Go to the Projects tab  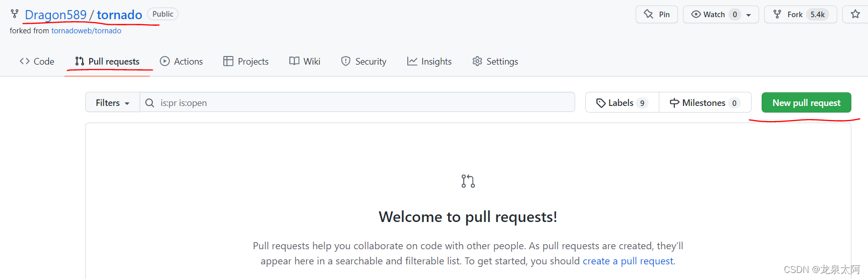246,61
